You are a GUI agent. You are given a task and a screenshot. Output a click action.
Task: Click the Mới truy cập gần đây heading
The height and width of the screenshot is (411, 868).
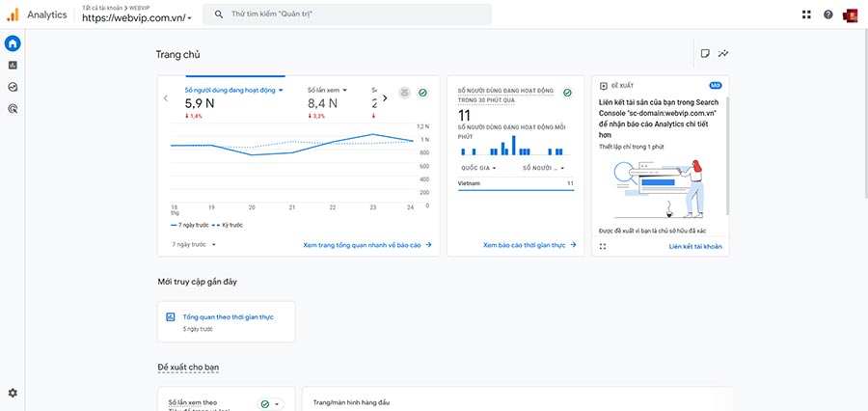[198, 282]
